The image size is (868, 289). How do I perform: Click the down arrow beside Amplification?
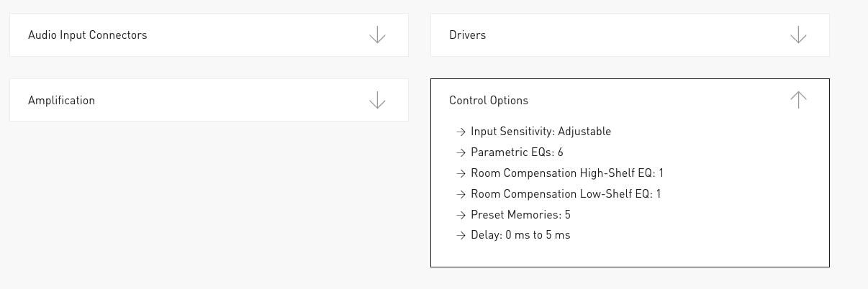coord(377,101)
